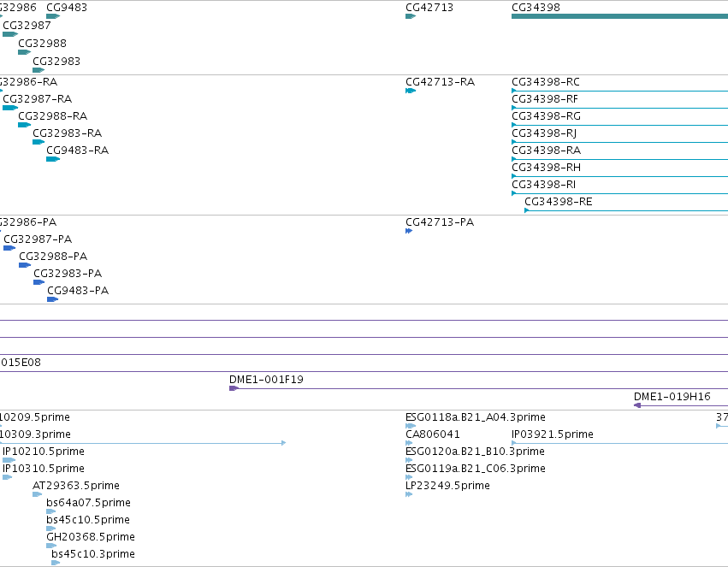Select BAC clone DME1-019H16
The image size is (728, 567).
(681, 405)
